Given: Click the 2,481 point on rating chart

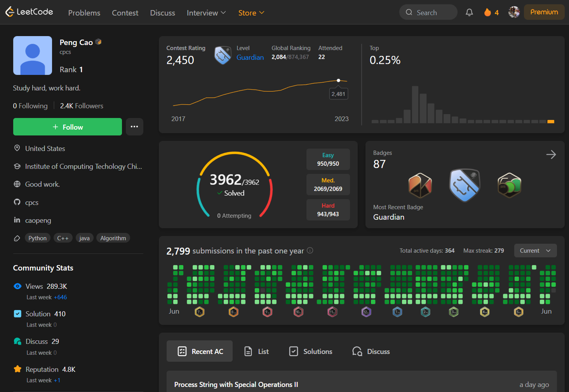Looking at the screenshot, I should tap(338, 80).
